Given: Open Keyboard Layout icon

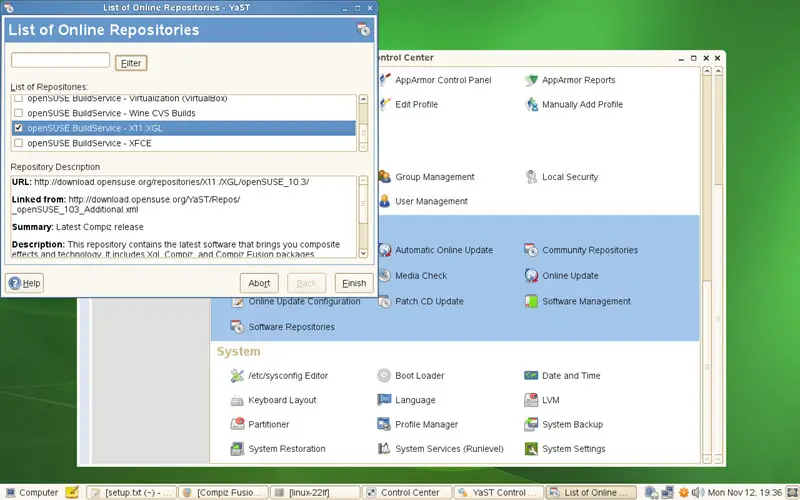Looking at the screenshot, I should [x=237, y=400].
